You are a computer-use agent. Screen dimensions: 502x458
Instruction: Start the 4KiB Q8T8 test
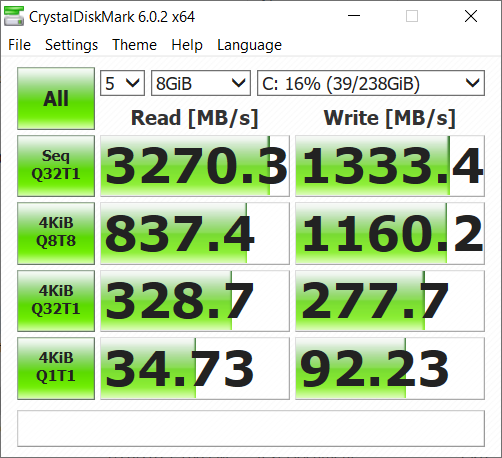[x=56, y=233]
